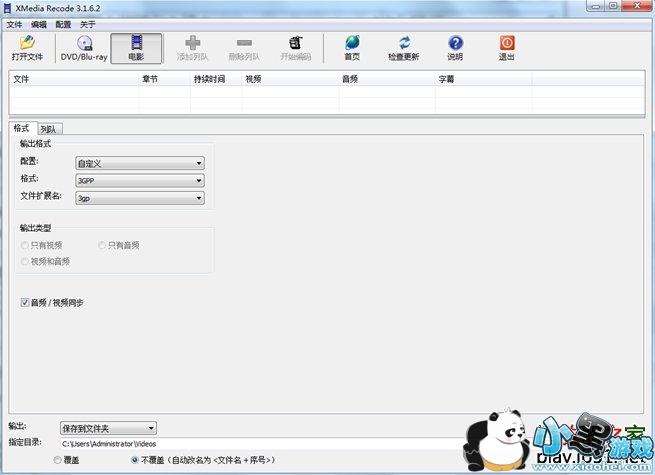Open the 配置 menu
655x475 pixels.
pyautogui.click(x=63, y=25)
